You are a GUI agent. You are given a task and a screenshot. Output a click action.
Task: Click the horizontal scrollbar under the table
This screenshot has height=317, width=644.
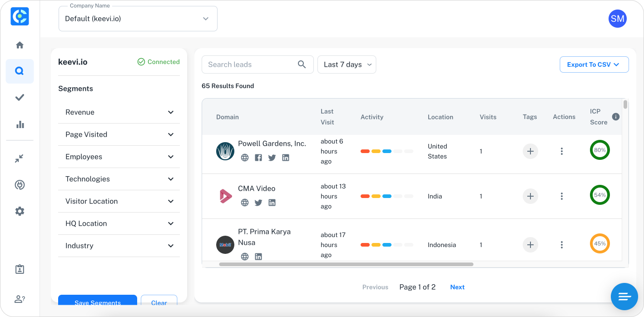pos(346,264)
